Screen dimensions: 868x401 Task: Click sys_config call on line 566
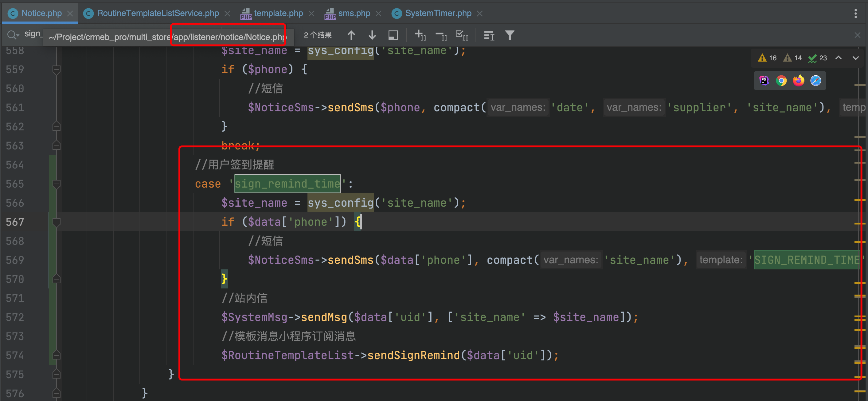(340, 203)
